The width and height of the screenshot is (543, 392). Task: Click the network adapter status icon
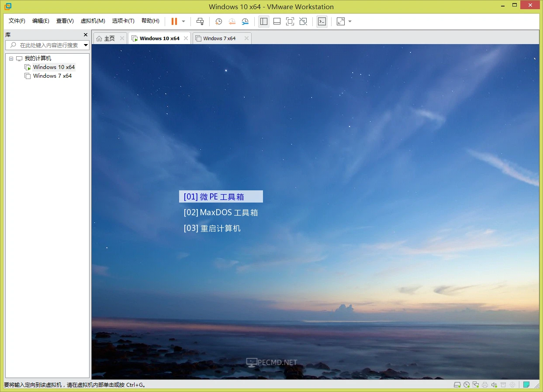476,385
